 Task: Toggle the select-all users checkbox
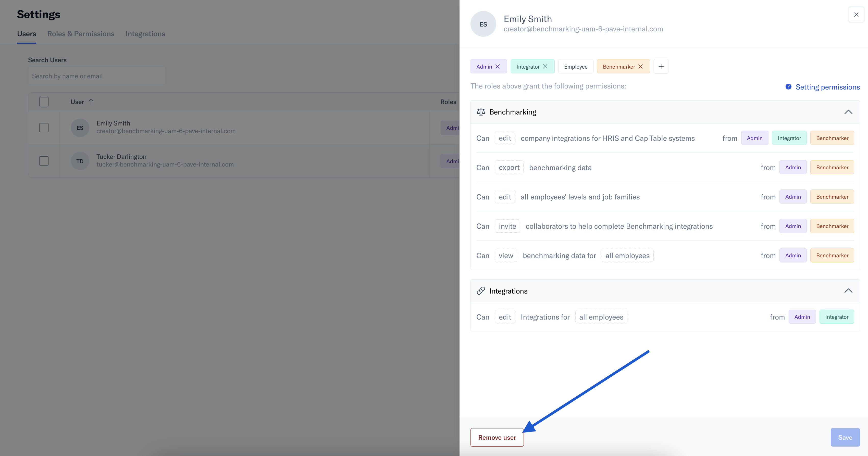(x=44, y=102)
